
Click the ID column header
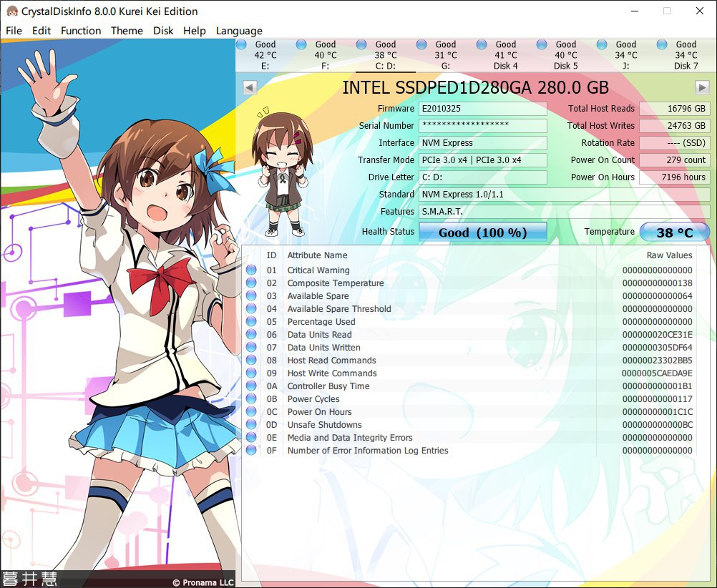click(272, 255)
